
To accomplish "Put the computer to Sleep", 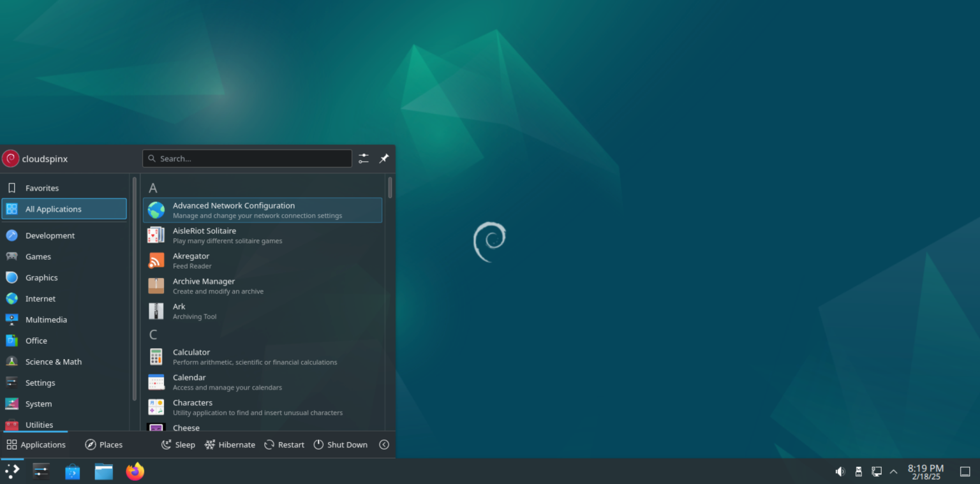I will [x=177, y=444].
